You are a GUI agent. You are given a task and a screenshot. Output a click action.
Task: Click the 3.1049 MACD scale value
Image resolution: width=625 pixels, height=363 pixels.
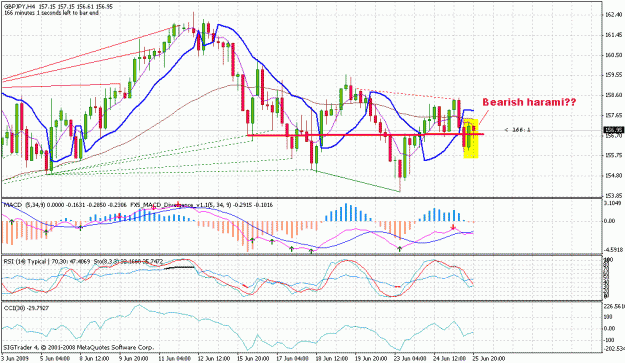(x=613, y=203)
